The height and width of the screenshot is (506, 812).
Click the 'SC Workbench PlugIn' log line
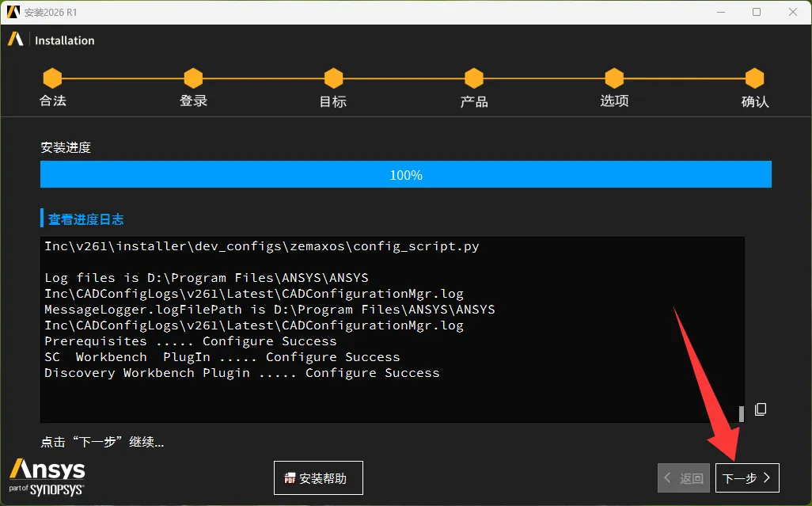pos(222,357)
